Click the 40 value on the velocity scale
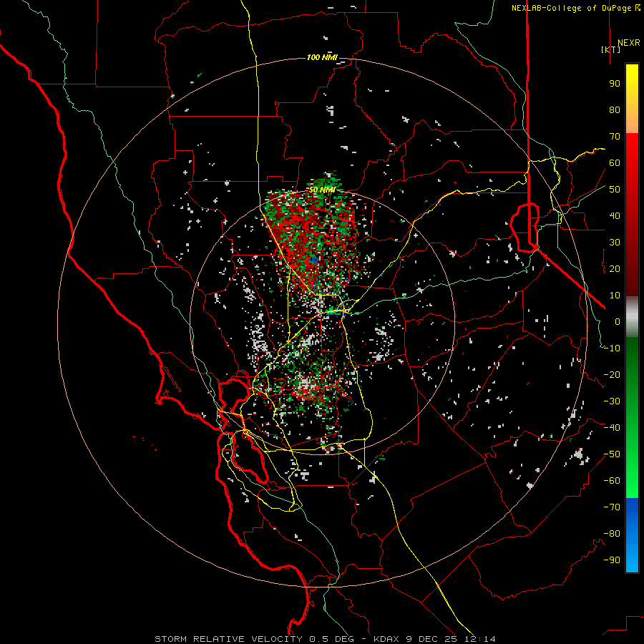 coord(615,215)
